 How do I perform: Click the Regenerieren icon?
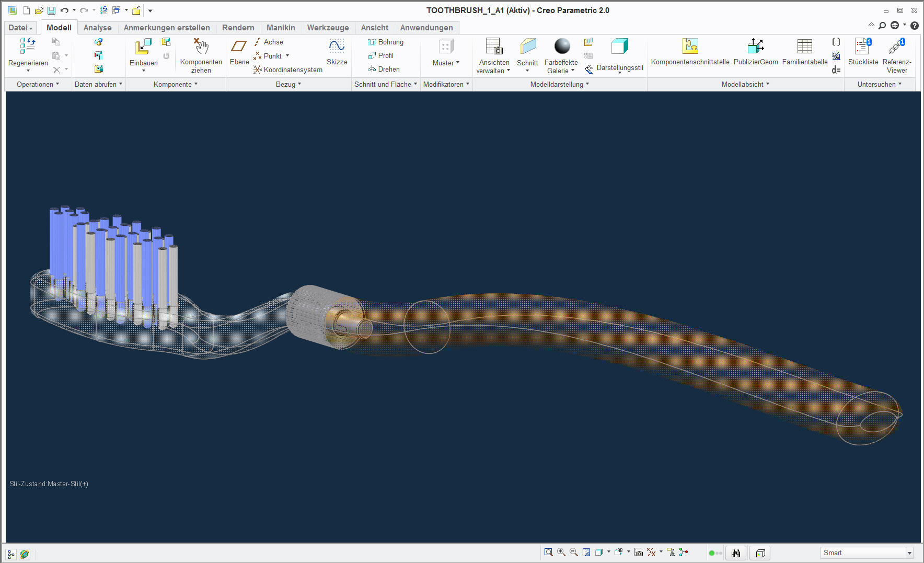tap(28, 46)
